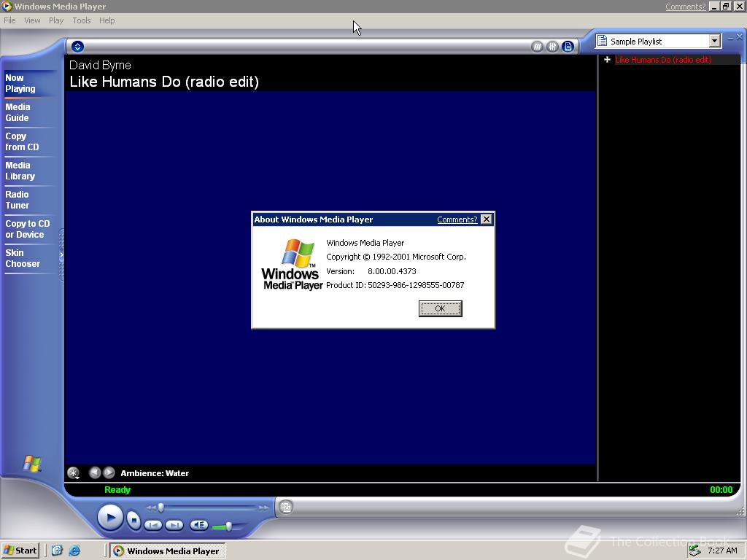Click Windows Media Player taskbar button

click(x=168, y=551)
